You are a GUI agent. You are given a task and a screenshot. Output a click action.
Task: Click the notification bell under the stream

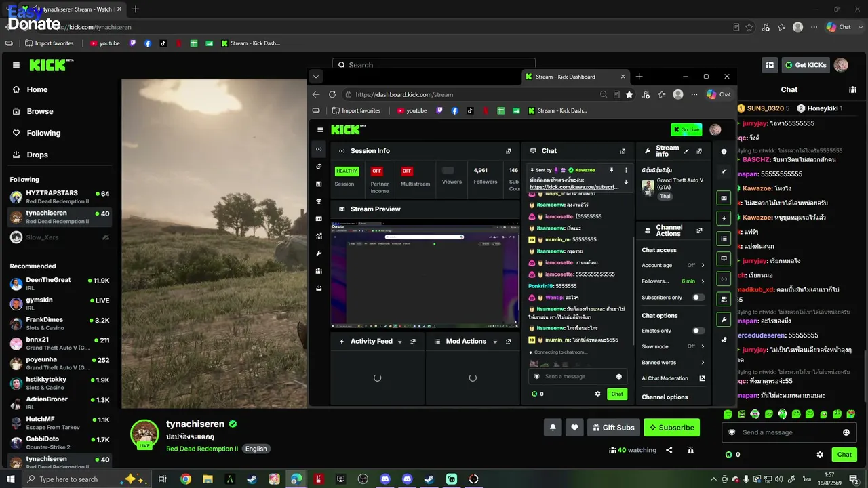click(553, 428)
